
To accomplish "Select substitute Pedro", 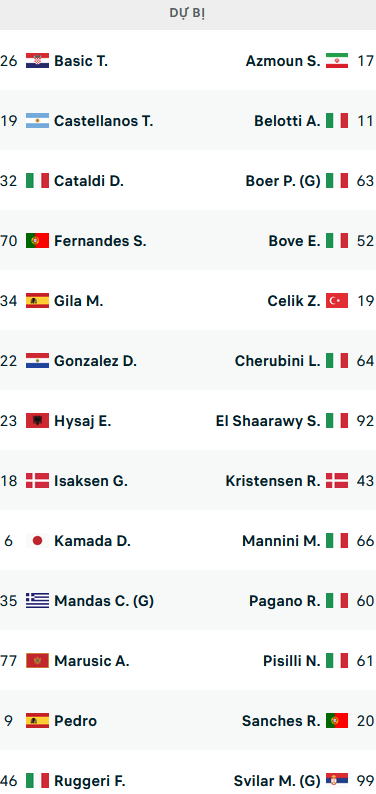I will [x=75, y=721].
